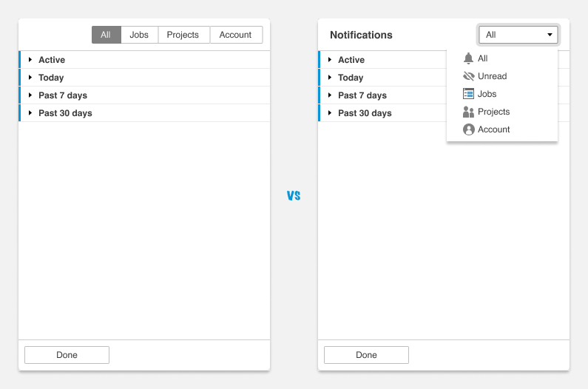Click Past 30 days label in Notifications panel
This screenshot has width=588, height=389.
pyautogui.click(x=365, y=113)
